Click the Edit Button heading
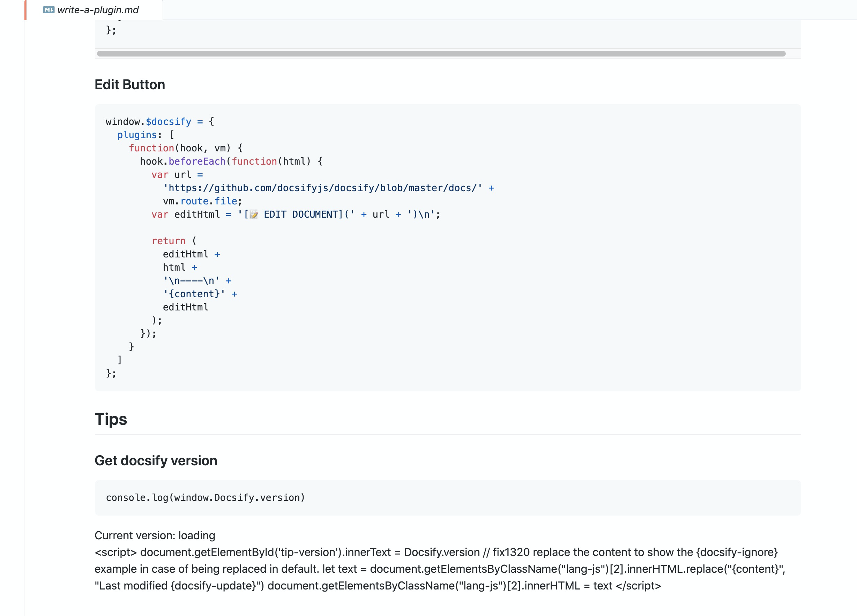The width and height of the screenshot is (857, 616). 129,85
